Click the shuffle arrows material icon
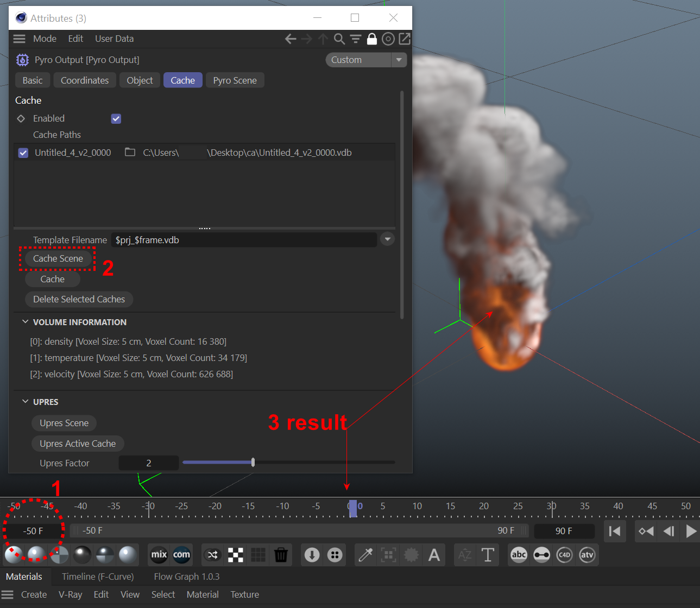Image resolution: width=700 pixels, height=608 pixels. [x=213, y=555]
